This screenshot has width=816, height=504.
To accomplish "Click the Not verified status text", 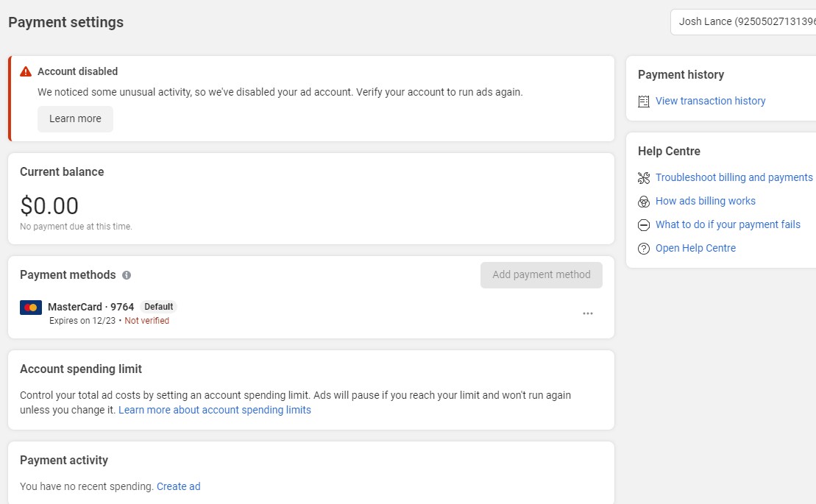I will tap(146, 321).
